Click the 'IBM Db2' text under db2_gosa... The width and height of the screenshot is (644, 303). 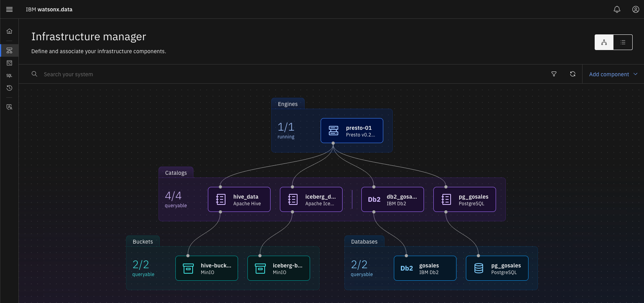pyautogui.click(x=396, y=204)
